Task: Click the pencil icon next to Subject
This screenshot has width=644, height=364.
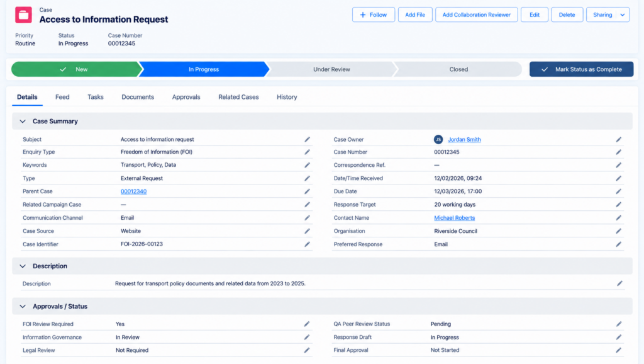Action: pos(307,139)
